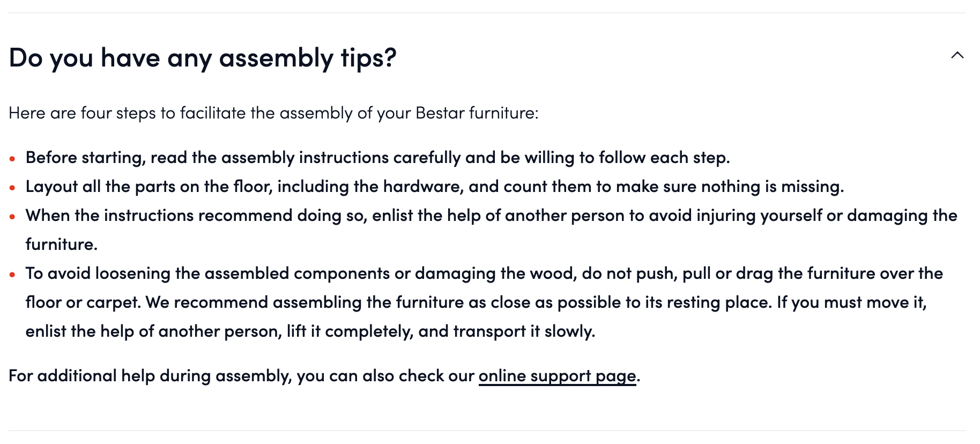Click the divider line below the FAQ section
Image resolution: width=980 pixels, height=444 pixels.
[487, 430]
